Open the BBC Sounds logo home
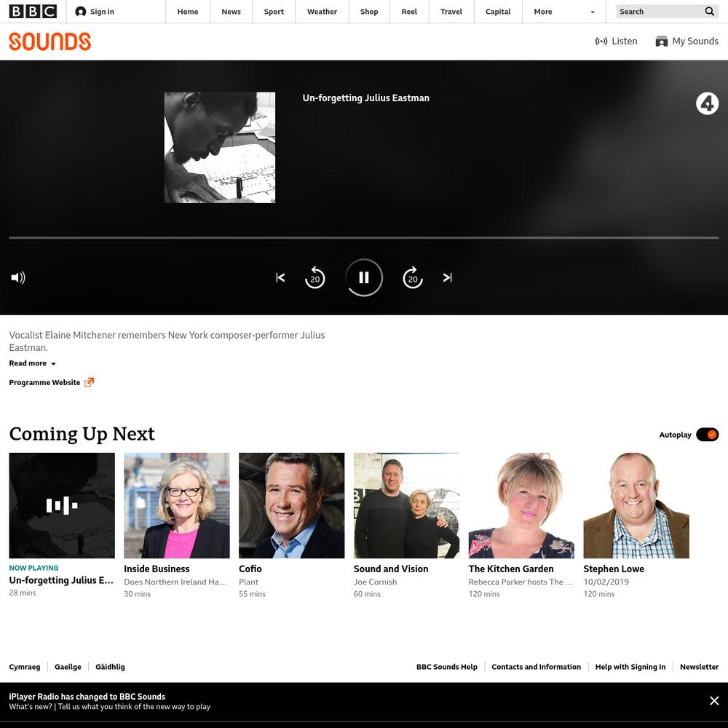This screenshot has width=728, height=728. pos(50,41)
